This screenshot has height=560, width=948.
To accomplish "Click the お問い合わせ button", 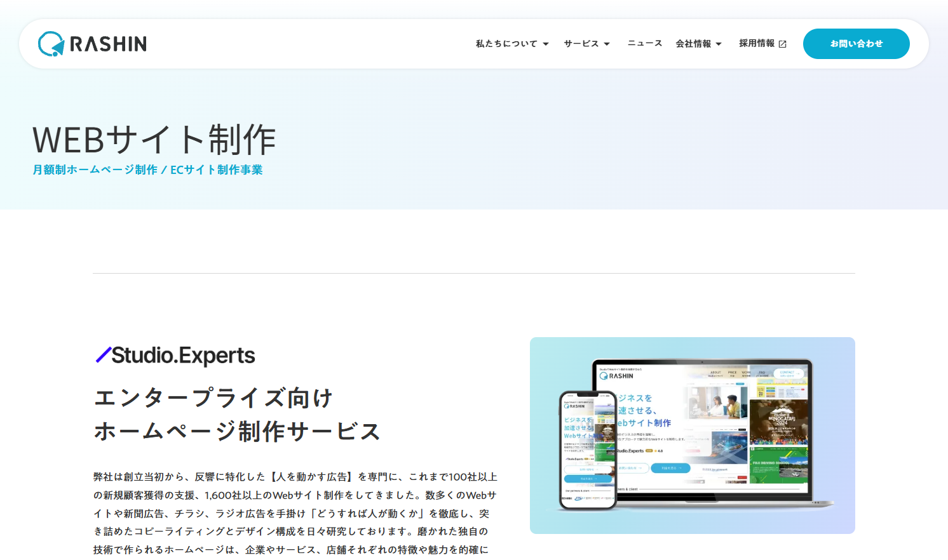I will 856,44.
